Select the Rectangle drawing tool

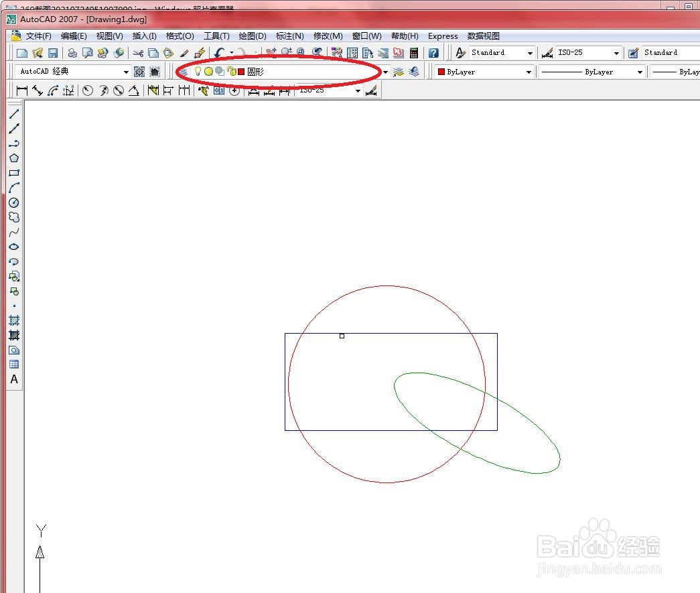tap(14, 173)
